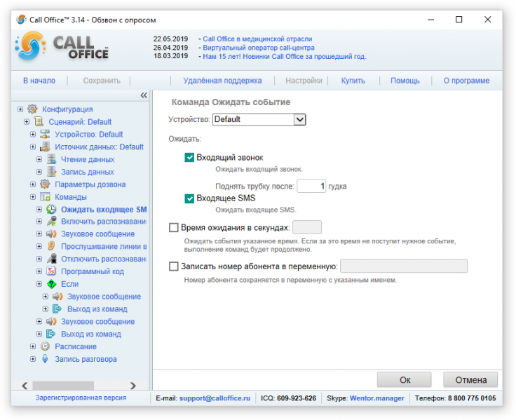The width and height of the screenshot is (516, 420).
Task: Click the sidebar scroll left arrow
Action: (x=25, y=386)
